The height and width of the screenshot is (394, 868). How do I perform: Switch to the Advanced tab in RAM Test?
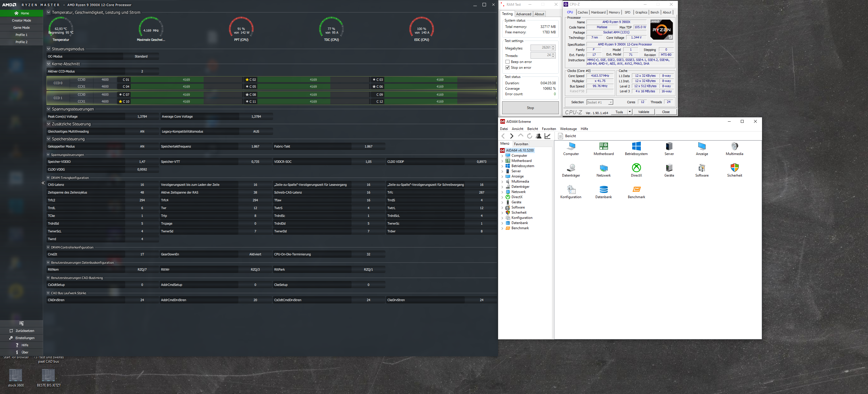524,14
